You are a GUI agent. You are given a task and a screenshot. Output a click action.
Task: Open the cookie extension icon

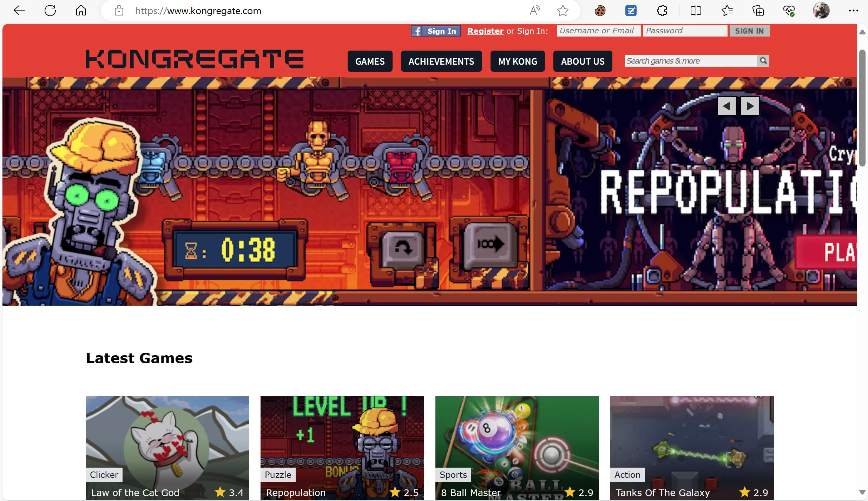600,11
